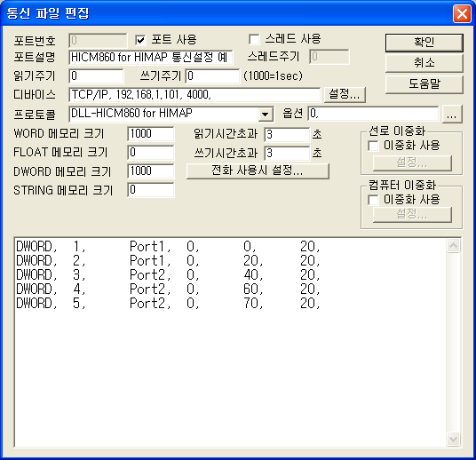The width and height of the screenshot is (476, 460).
Task: Click the scroll up arrow in list
Action: (453, 246)
